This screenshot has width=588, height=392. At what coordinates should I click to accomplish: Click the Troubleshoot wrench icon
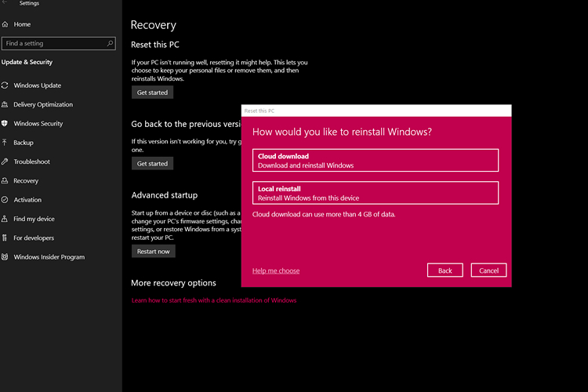(x=5, y=162)
